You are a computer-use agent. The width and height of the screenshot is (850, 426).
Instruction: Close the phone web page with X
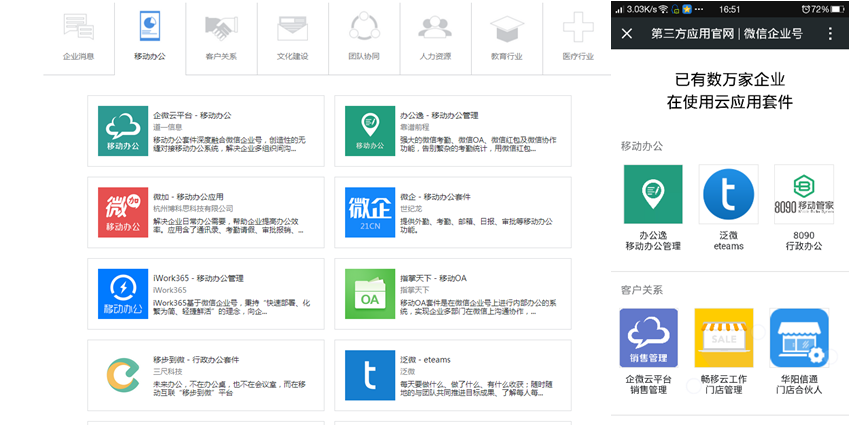[627, 34]
